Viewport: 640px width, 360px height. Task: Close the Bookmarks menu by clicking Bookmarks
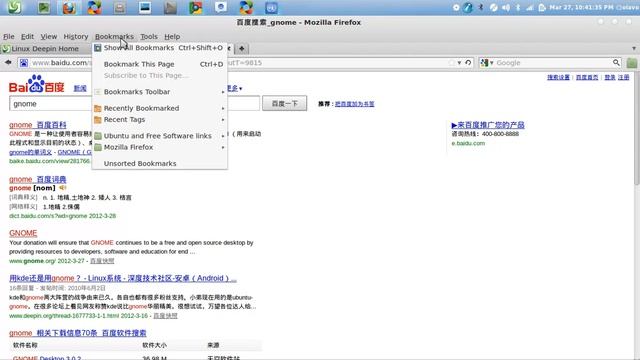tap(114, 36)
